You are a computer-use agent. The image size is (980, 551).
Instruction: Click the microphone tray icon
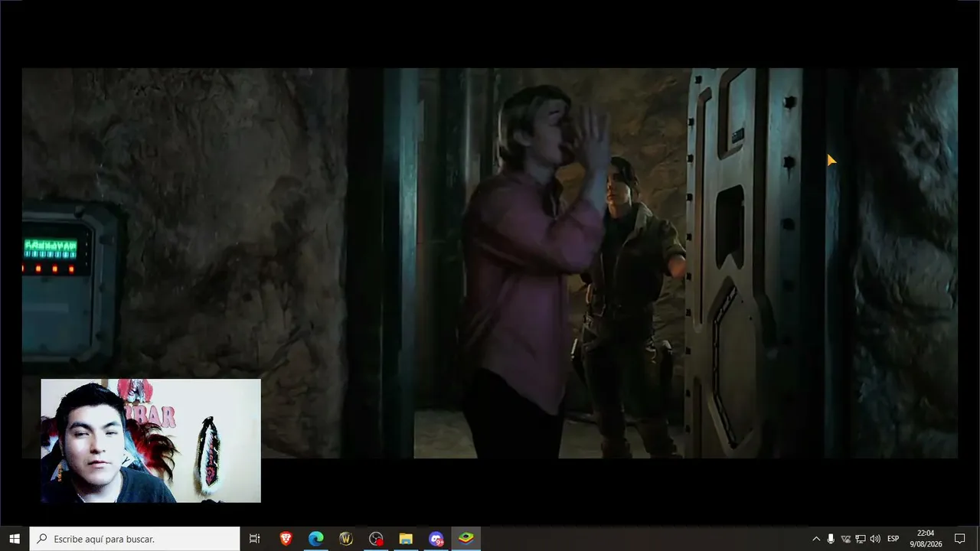(x=831, y=539)
